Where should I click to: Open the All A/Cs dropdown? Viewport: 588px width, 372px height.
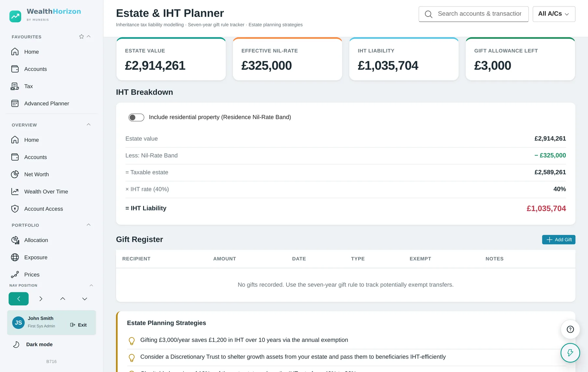pos(554,14)
